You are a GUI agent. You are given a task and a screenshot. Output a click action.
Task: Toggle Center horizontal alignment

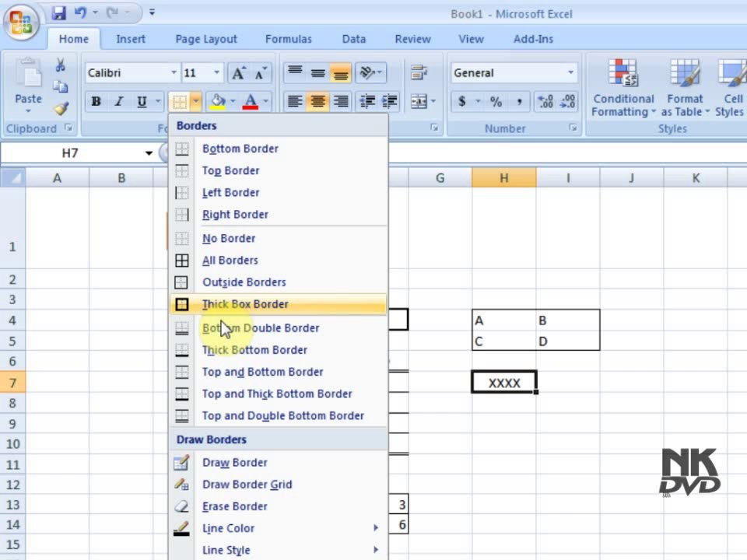point(317,101)
